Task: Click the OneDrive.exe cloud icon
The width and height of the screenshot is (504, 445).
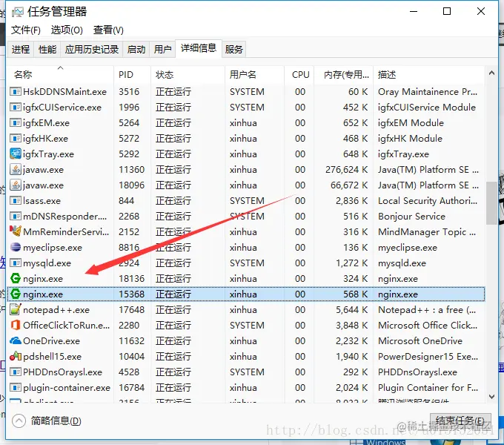Action: [16, 341]
